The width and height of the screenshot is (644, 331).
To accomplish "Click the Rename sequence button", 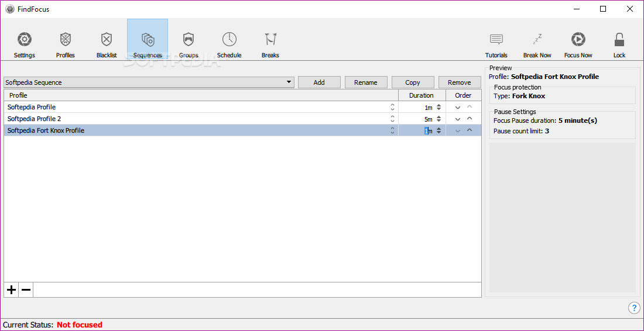I will tap(365, 82).
